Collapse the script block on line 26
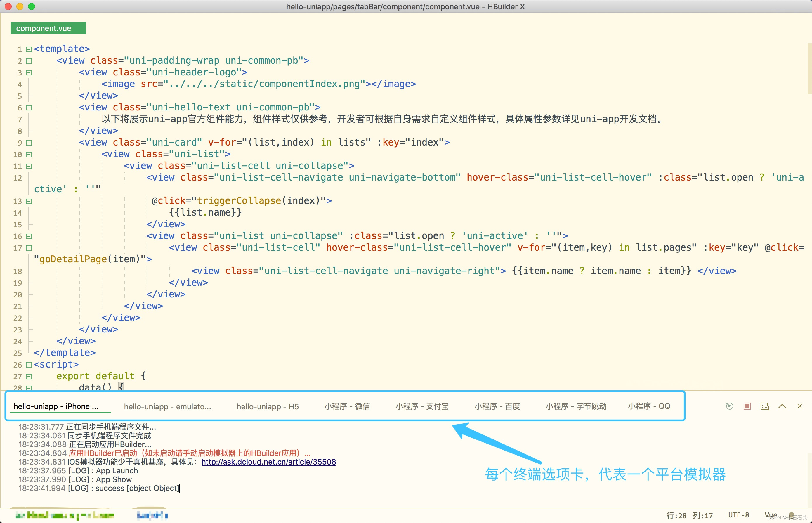The image size is (812, 523). pyautogui.click(x=29, y=365)
